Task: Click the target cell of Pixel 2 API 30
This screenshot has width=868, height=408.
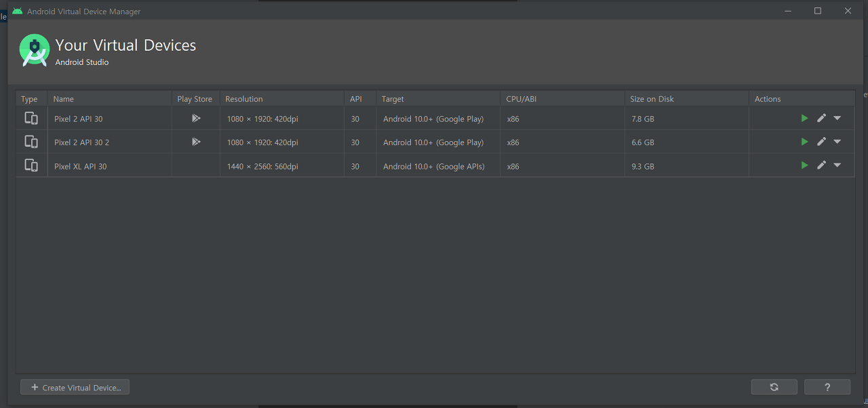Action: (439, 119)
